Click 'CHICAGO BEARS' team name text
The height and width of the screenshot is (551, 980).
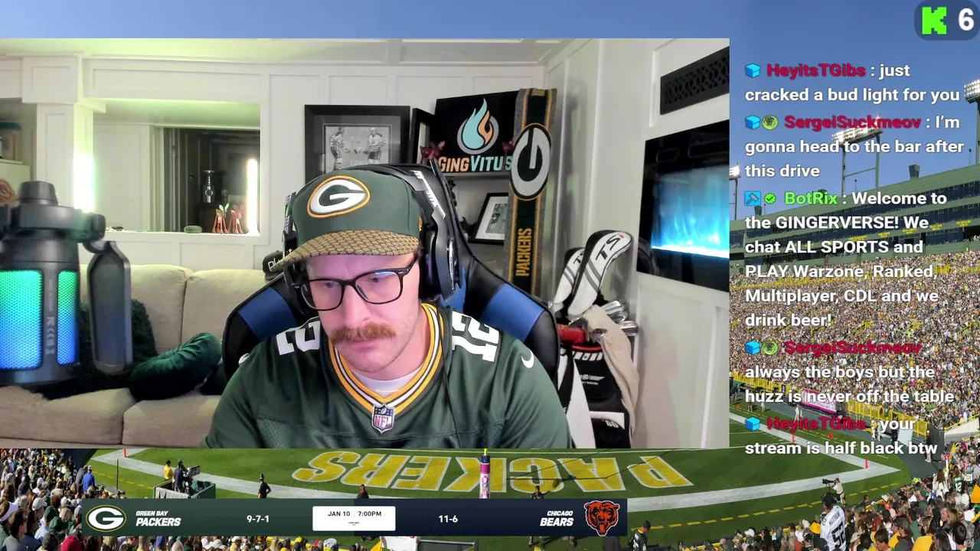pyautogui.click(x=557, y=519)
